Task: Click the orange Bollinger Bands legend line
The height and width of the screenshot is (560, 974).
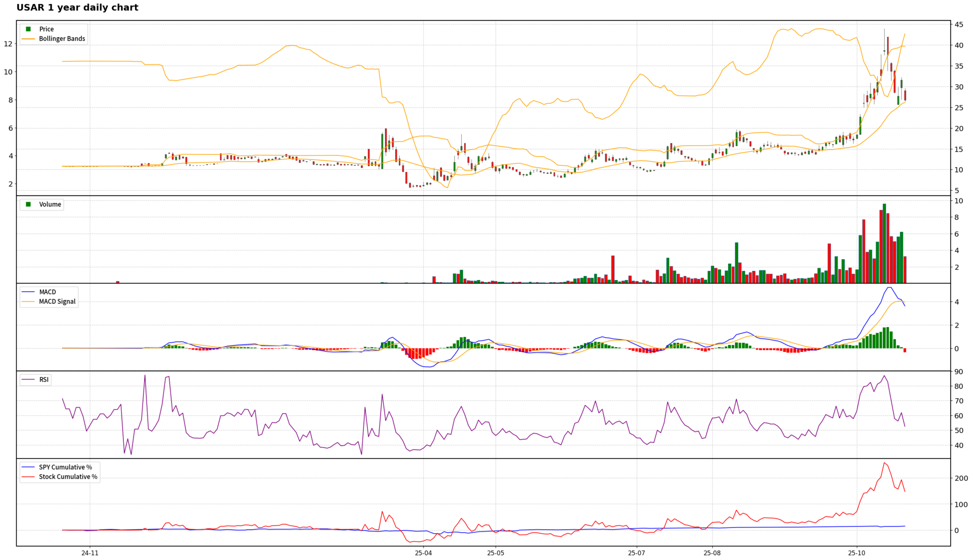Action: [28, 39]
